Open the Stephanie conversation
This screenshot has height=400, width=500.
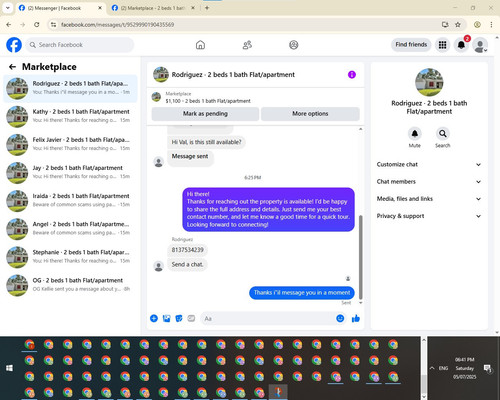70,257
